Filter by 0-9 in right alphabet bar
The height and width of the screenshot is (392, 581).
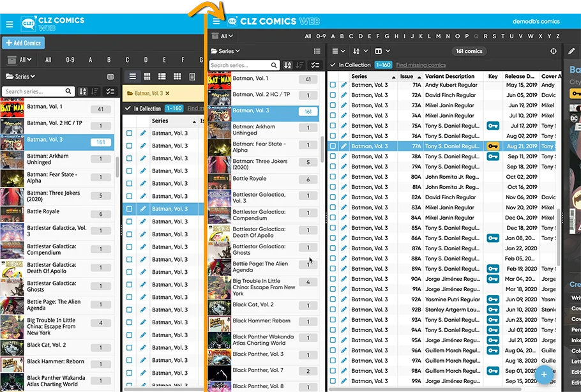(321, 36)
